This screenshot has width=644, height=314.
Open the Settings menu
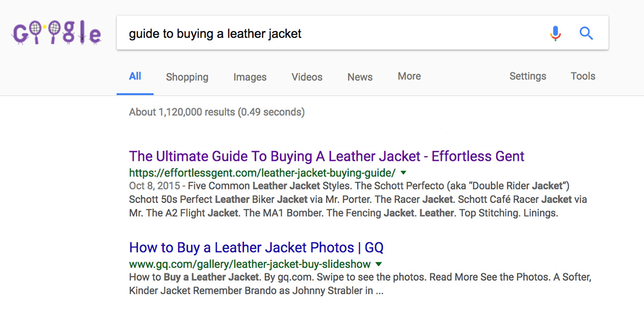point(528,76)
